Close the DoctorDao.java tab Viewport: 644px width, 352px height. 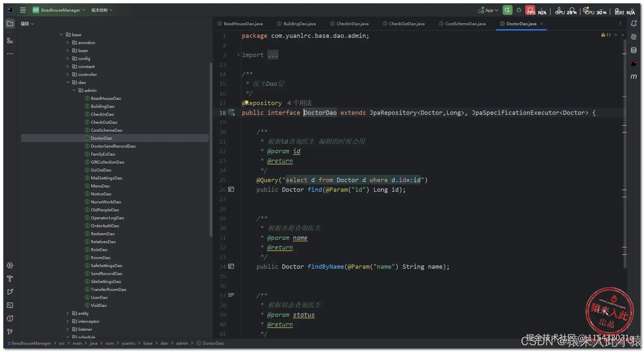click(541, 24)
